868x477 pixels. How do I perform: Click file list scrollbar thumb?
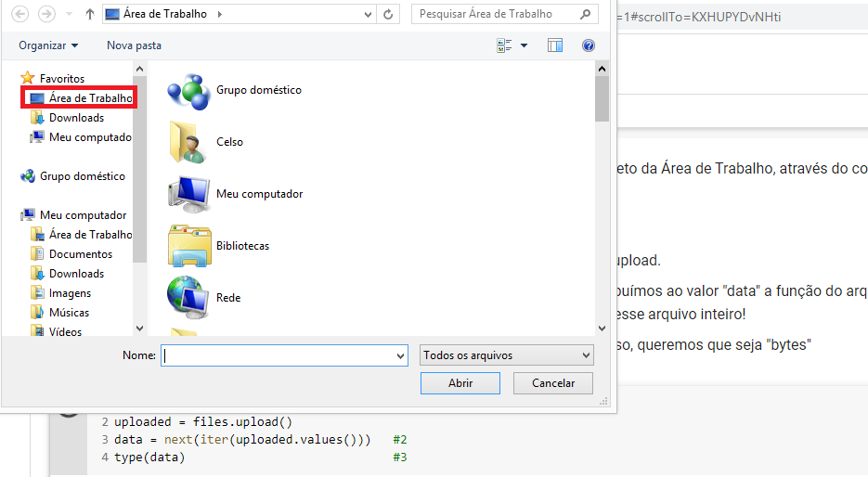point(602,98)
